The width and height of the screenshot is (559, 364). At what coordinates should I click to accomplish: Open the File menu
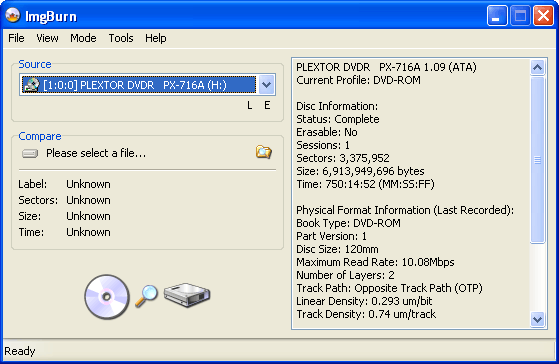(x=16, y=38)
